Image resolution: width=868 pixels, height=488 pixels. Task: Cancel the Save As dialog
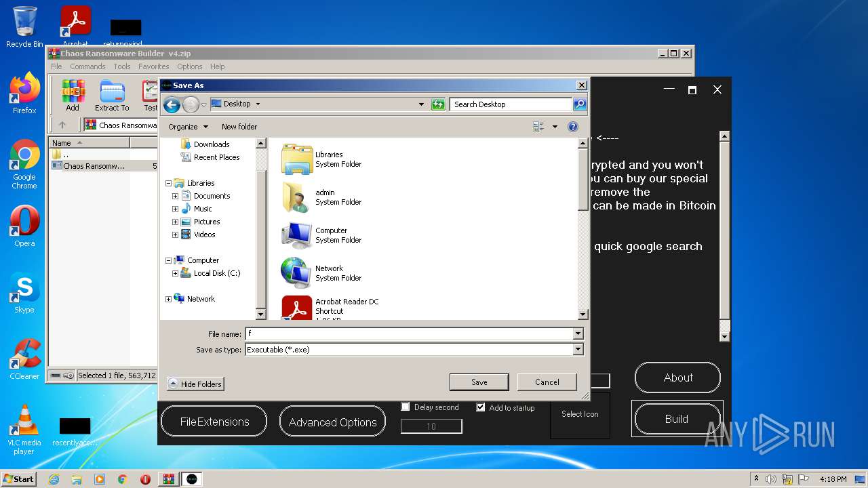pyautogui.click(x=547, y=382)
